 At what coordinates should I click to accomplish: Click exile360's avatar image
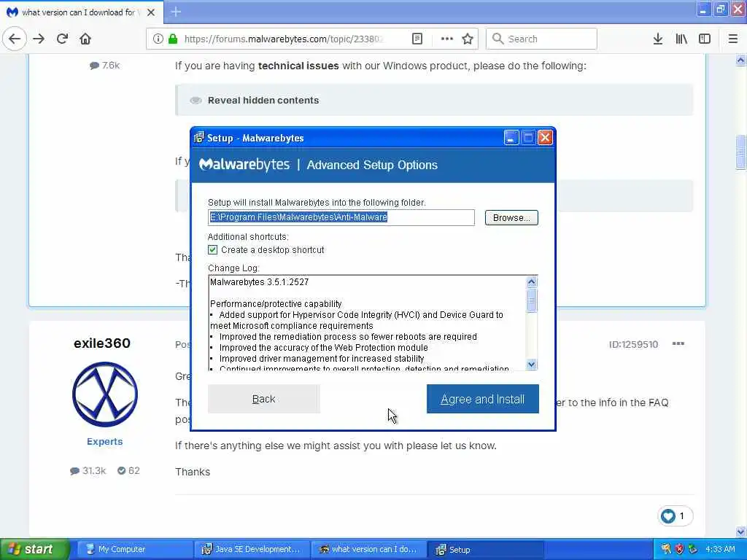(105, 394)
